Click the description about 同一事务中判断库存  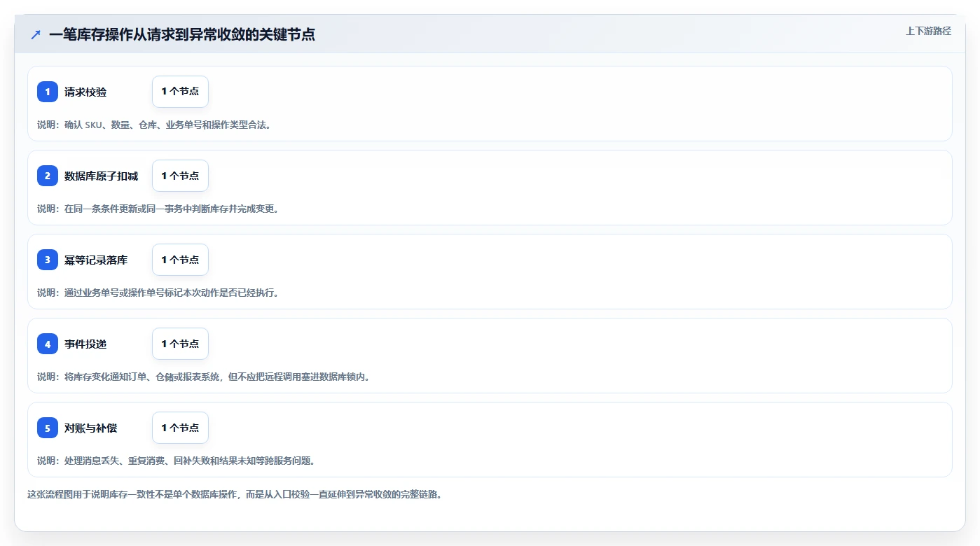pyautogui.click(x=158, y=209)
